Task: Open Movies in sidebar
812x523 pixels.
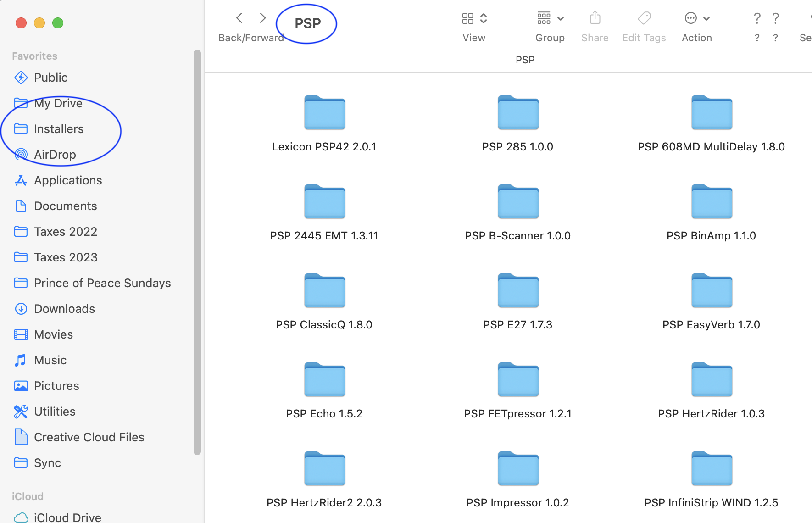Action: pyautogui.click(x=53, y=334)
